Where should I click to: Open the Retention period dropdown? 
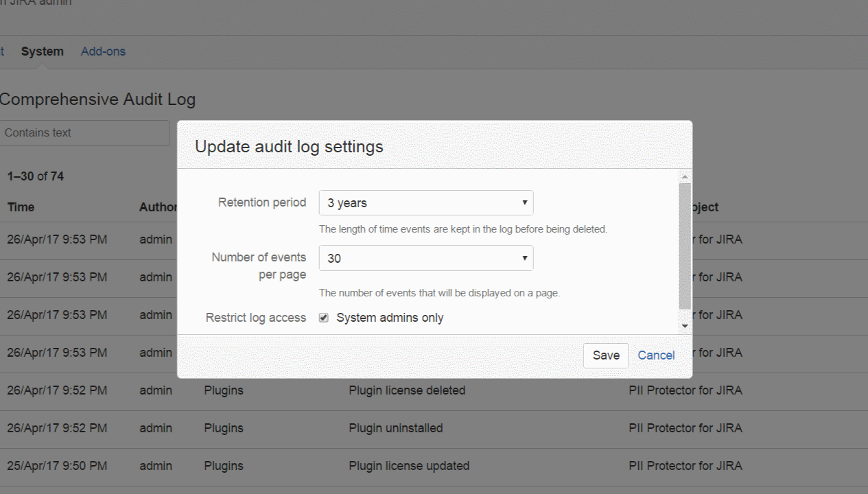425,203
